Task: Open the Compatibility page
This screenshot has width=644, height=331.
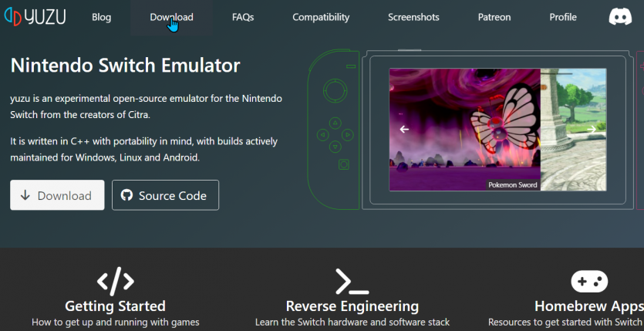Action: [x=321, y=17]
